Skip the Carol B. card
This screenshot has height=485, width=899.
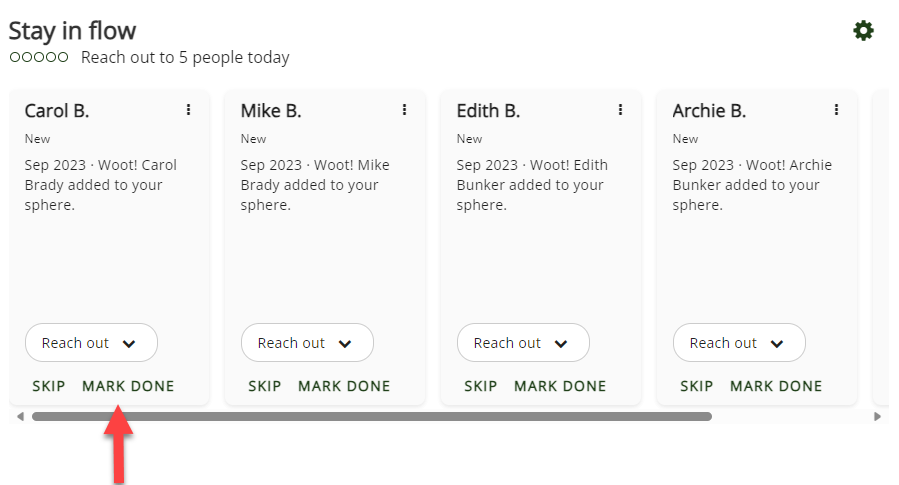click(x=49, y=386)
